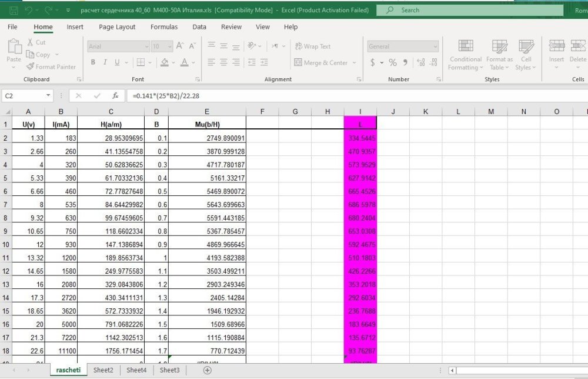
Task: Select cell B5 containing 390
Action: tap(61, 179)
